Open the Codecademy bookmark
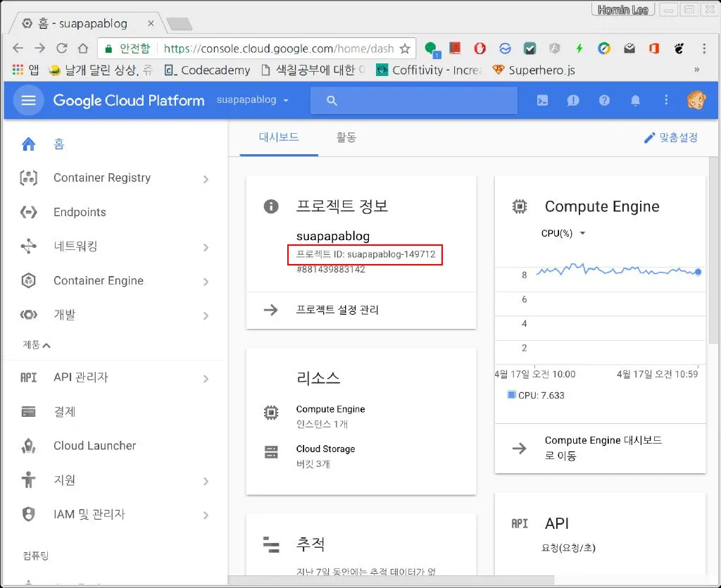Viewport: 721px width, 588px height. pos(208,70)
